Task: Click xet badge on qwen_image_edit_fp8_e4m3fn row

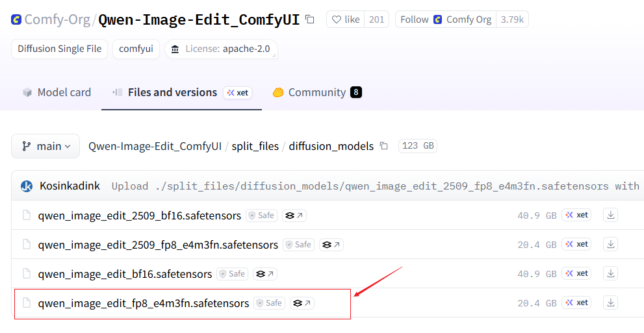Action: [576, 302]
